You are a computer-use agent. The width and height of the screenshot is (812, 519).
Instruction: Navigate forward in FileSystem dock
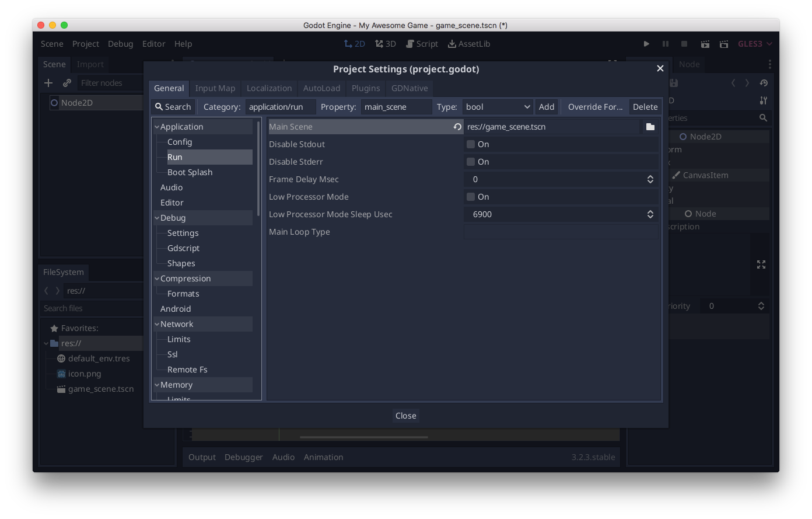click(x=57, y=291)
